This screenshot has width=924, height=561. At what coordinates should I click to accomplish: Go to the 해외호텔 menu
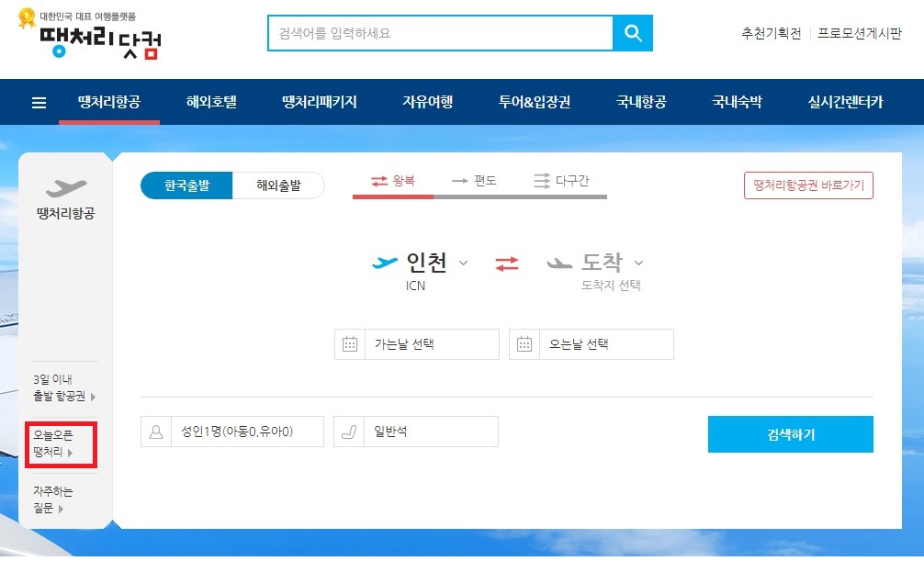click(214, 102)
